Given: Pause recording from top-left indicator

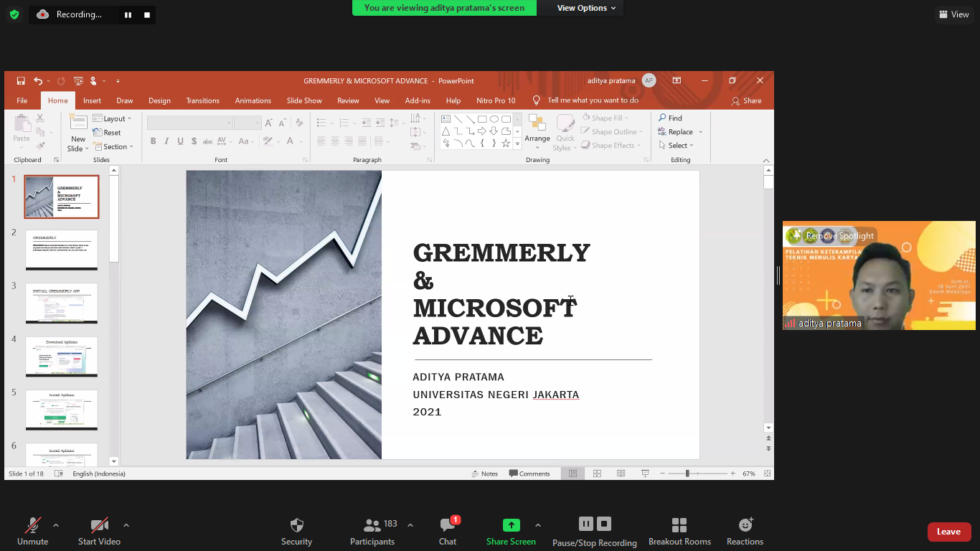Looking at the screenshot, I should pos(128,14).
